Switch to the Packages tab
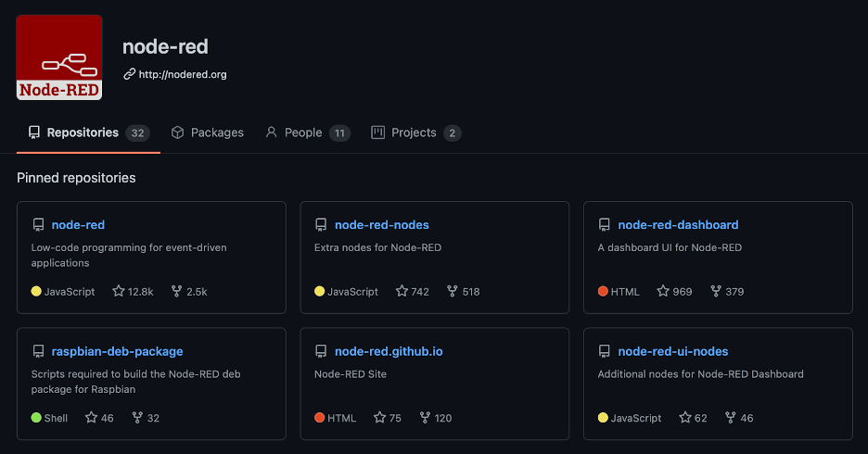The height and width of the screenshot is (454, 868). coord(208,132)
